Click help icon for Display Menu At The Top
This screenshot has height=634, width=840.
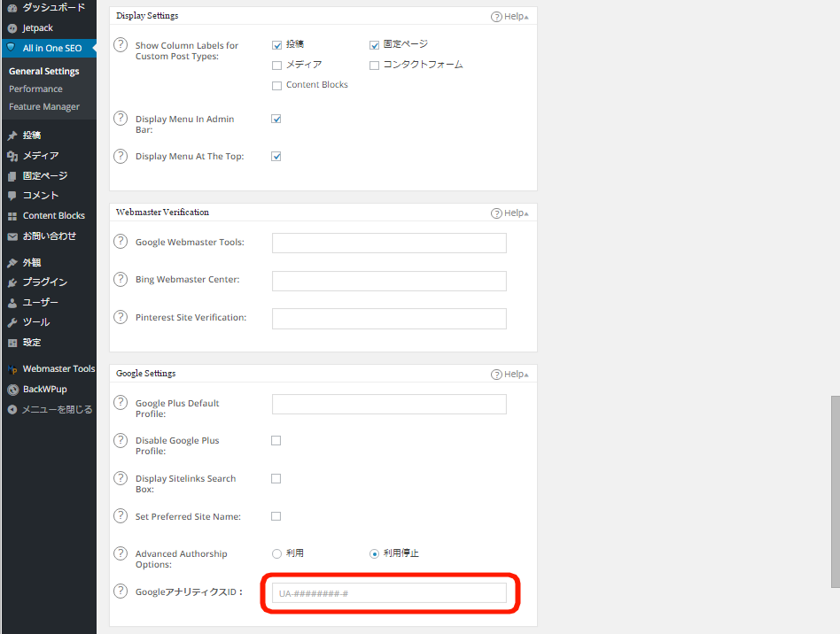(121, 156)
